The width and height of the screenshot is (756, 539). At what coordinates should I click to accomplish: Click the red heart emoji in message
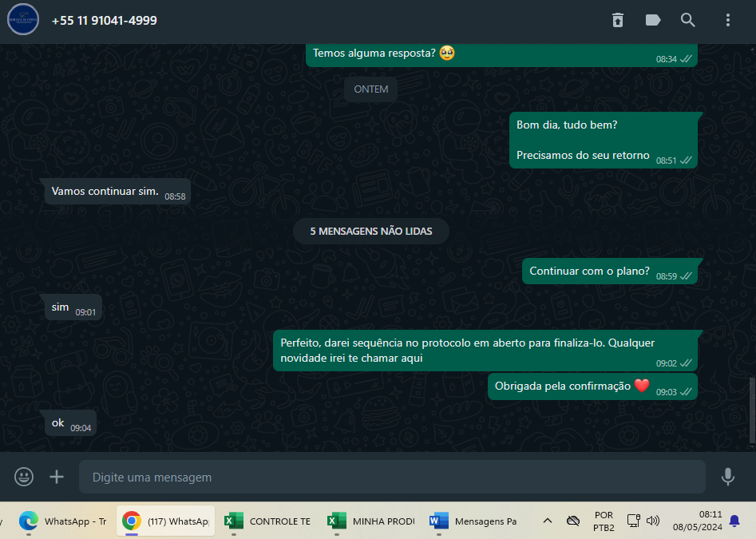pyautogui.click(x=642, y=385)
